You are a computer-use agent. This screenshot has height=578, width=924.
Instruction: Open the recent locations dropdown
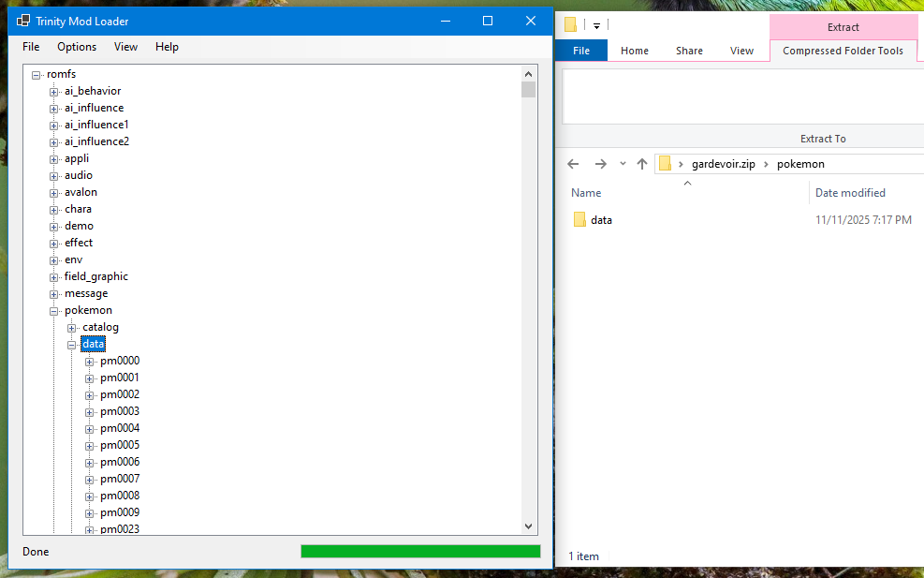coord(623,164)
